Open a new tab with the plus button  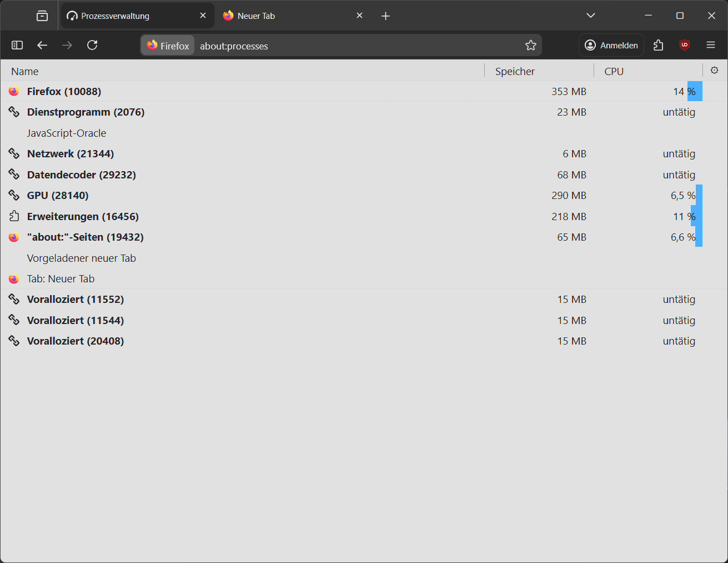click(x=385, y=15)
